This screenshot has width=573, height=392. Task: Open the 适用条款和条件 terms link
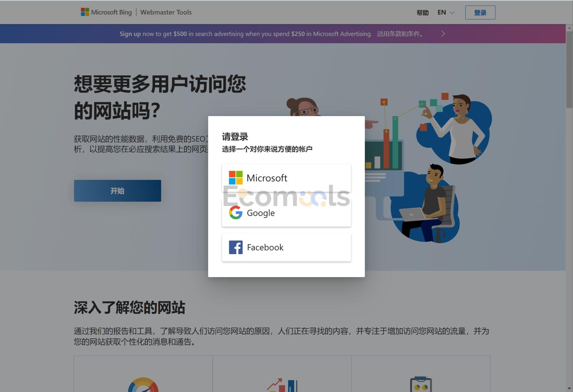(x=400, y=34)
